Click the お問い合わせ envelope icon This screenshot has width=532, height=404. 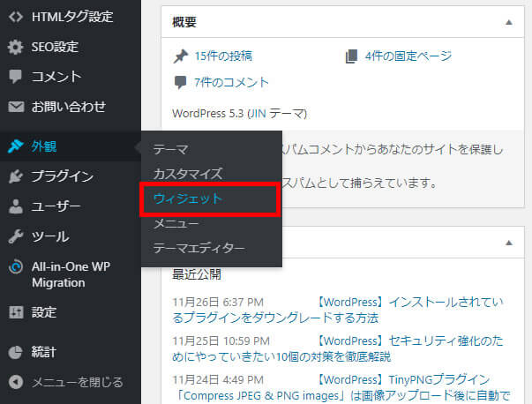click(15, 107)
